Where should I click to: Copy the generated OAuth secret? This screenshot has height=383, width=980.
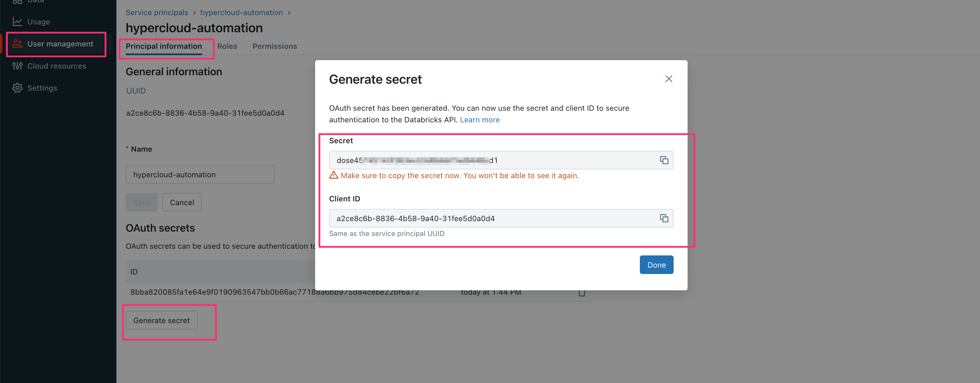[x=664, y=160]
